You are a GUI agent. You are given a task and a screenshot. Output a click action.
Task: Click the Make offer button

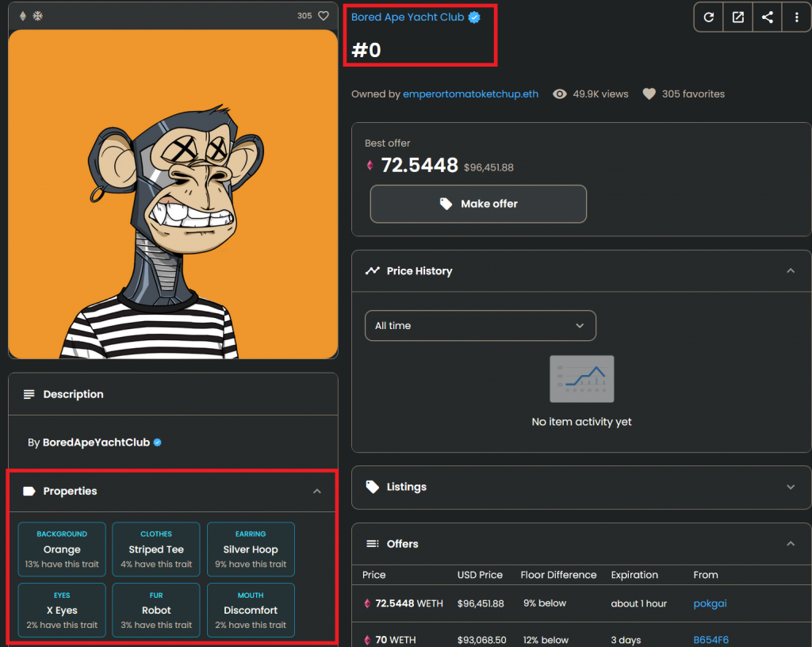(478, 204)
